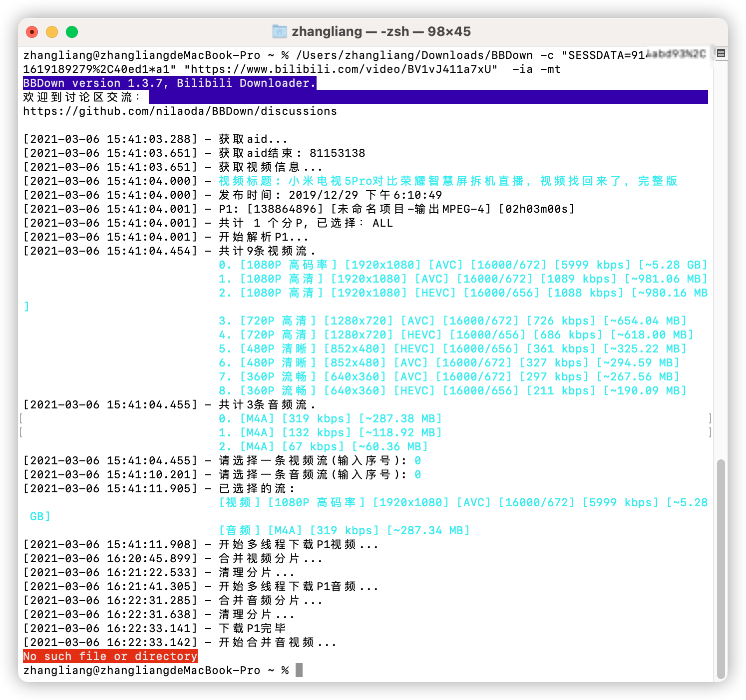Select video stream 0 [1080P 高码率]
Viewport: 746px width, 700px height.
(x=462, y=265)
